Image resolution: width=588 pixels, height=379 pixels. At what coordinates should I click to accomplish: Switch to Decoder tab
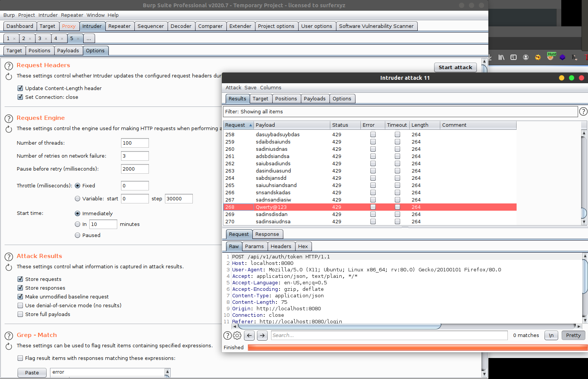pos(181,26)
